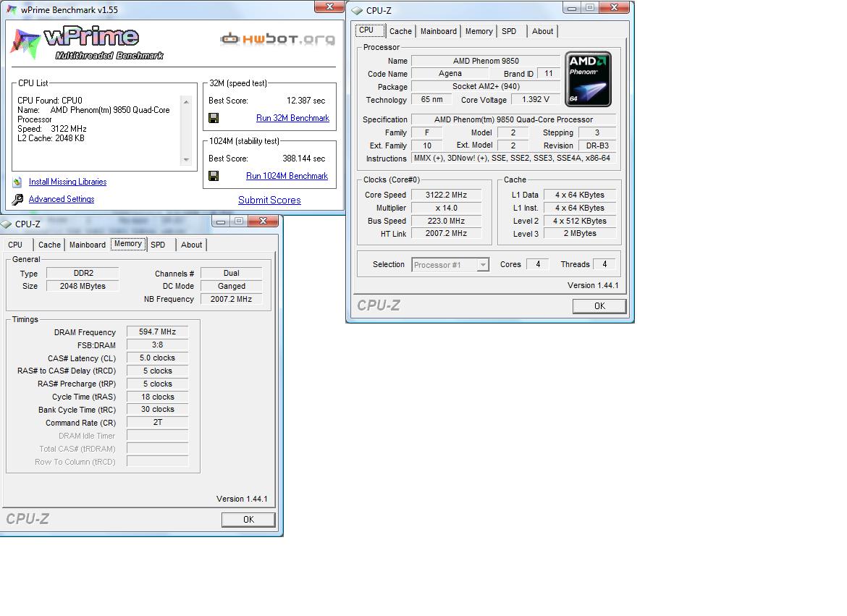Image resolution: width=847 pixels, height=616 pixels.
Task: Click the floppy save icon for 1024M test
Action: [214, 176]
